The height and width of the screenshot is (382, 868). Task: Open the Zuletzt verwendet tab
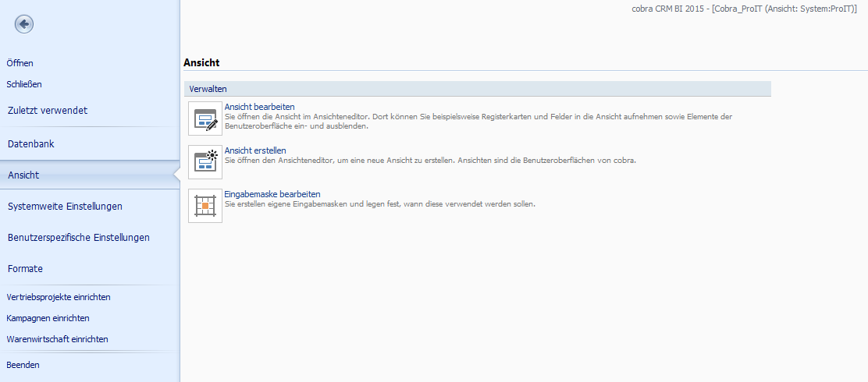click(x=48, y=111)
